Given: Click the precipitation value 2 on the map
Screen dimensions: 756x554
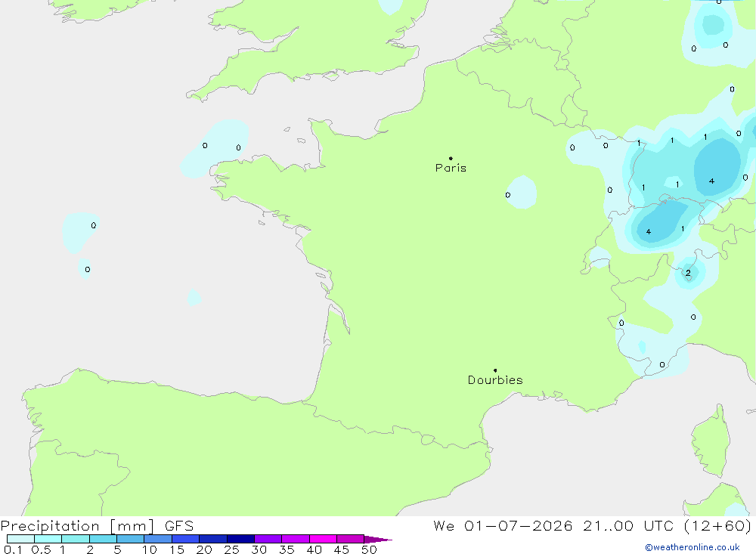Looking at the screenshot, I should coord(688,273).
